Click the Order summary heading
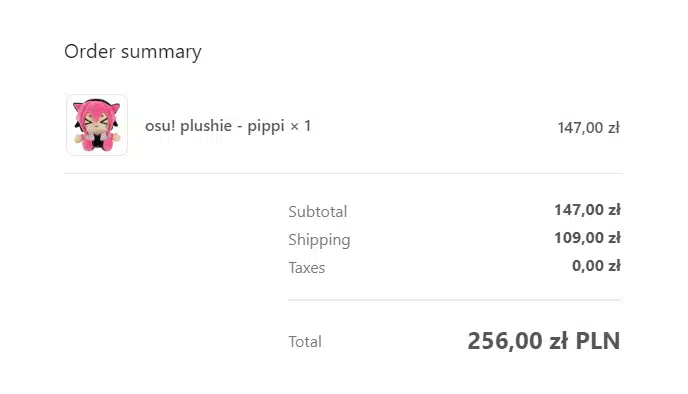Screen dimensions: 688x394 [133, 52]
